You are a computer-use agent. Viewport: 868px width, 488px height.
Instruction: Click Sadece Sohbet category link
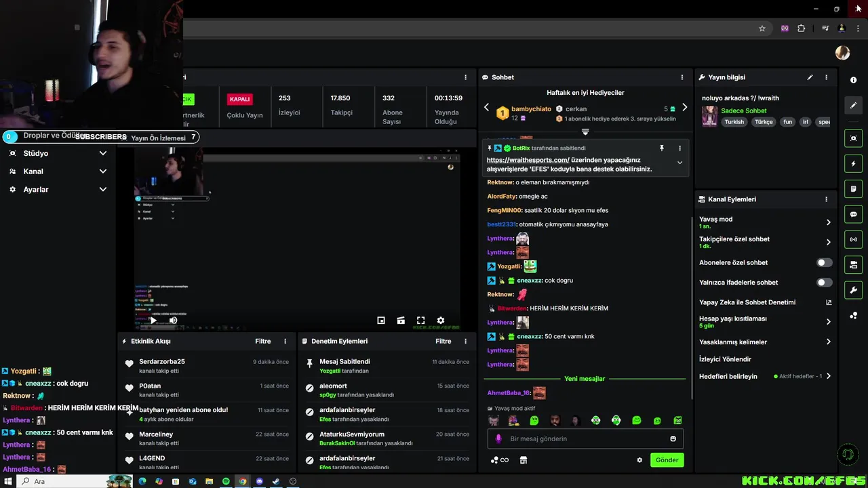(744, 110)
